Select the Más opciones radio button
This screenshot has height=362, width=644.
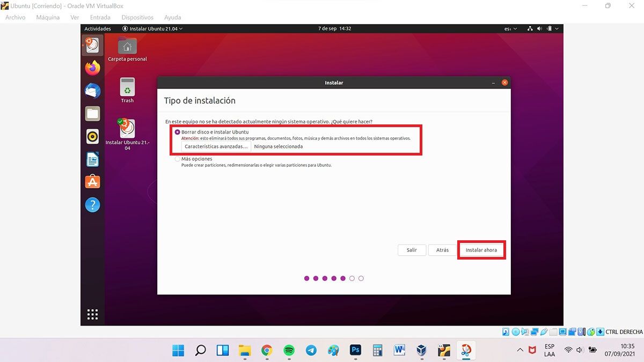tap(177, 159)
